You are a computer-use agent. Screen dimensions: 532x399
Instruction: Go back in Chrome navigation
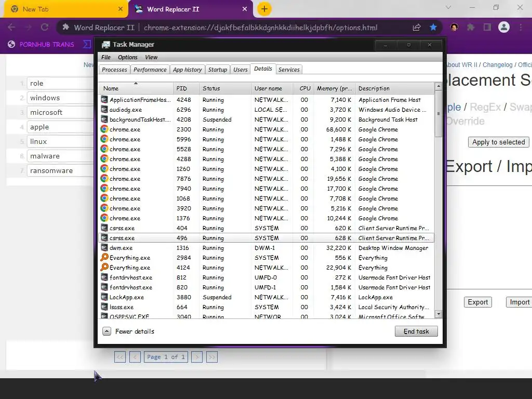pos(11,27)
